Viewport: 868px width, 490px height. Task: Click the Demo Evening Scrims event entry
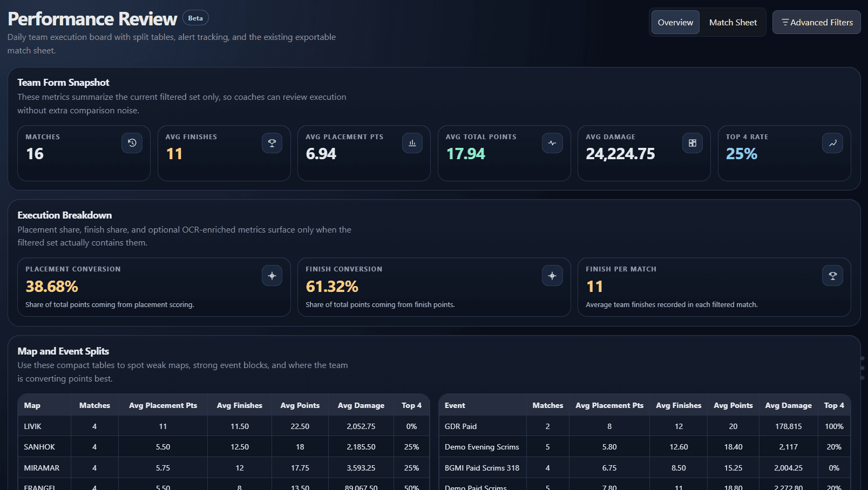tap(482, 447)
